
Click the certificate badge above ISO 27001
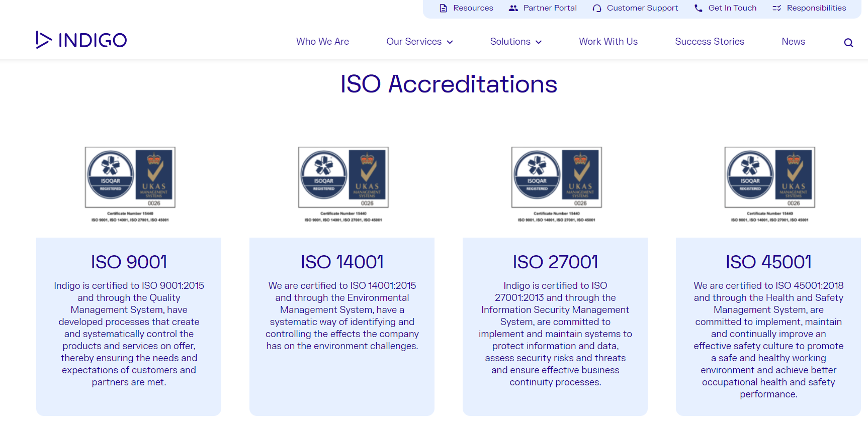(x=557, y=184)
